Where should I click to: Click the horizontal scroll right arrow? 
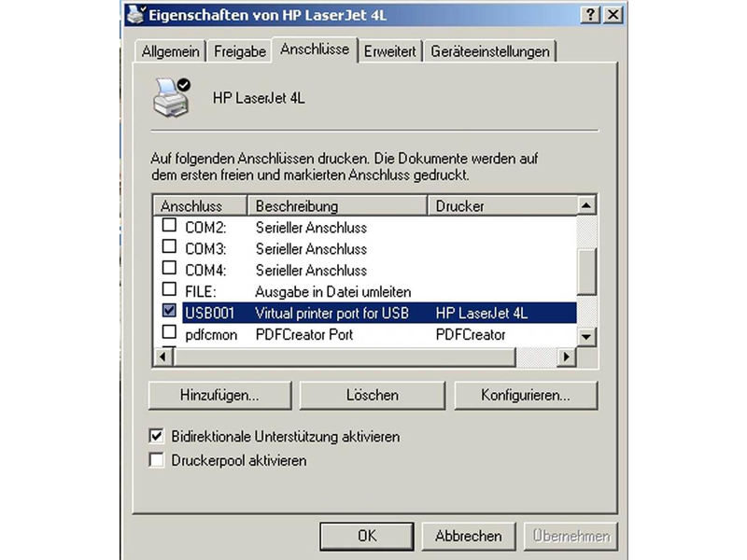(x=567, y=357)
